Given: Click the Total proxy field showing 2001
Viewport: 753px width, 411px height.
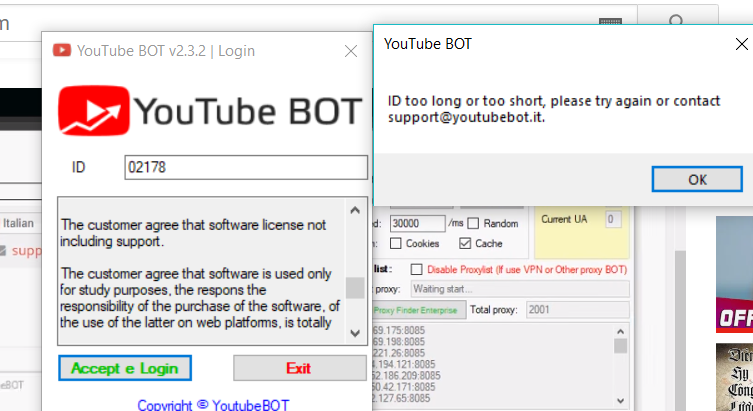Looking at the screenshot, I should click(578, 310).
